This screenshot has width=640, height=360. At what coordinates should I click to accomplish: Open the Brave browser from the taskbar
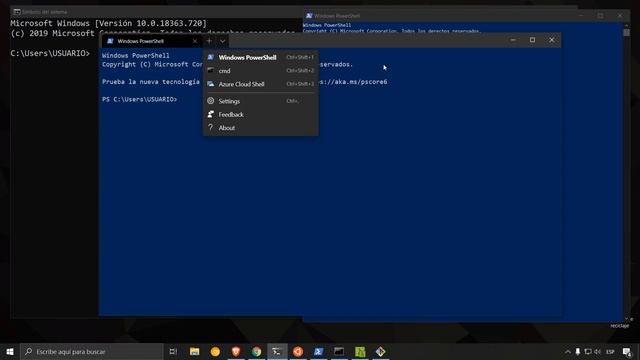(236, 351)
